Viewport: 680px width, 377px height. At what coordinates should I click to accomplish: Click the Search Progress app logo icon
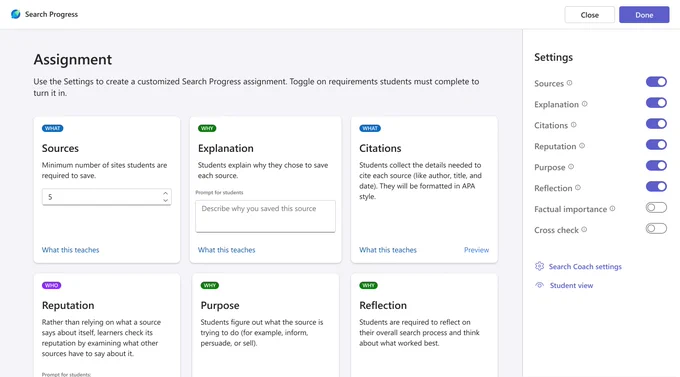pos(16,14)
